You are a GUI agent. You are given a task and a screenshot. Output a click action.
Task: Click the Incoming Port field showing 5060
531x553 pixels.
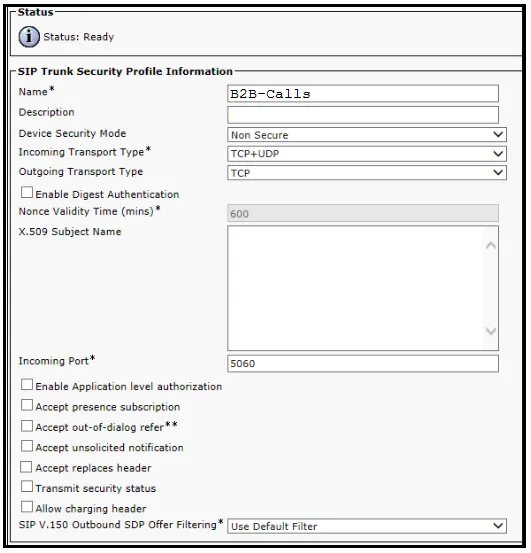click(x=363, y=364)
